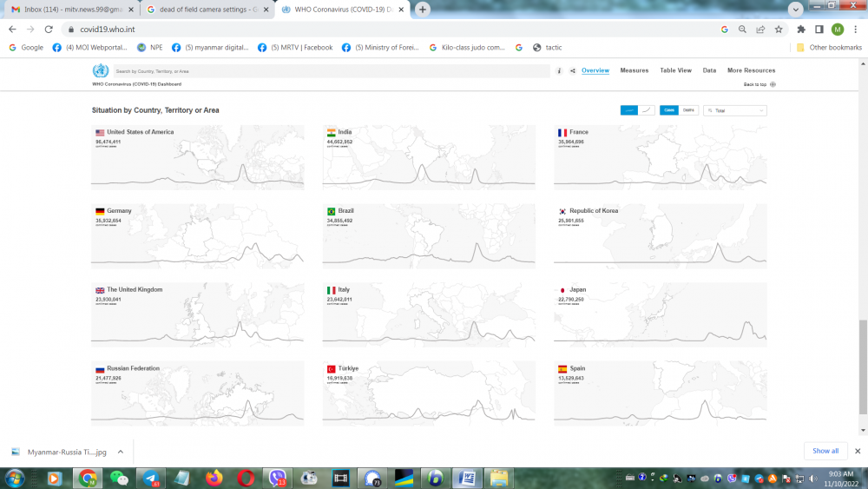Screen dimensions: 868x489
Task: Select the Cases toggle button
Action: [669, 110]
